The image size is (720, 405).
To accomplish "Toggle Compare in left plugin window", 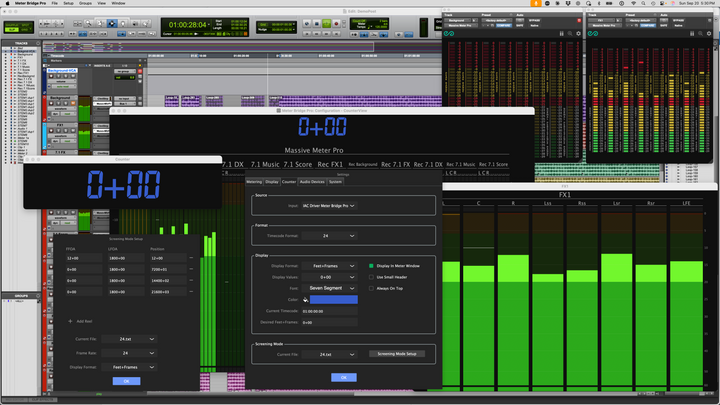I will coord(504,26).
